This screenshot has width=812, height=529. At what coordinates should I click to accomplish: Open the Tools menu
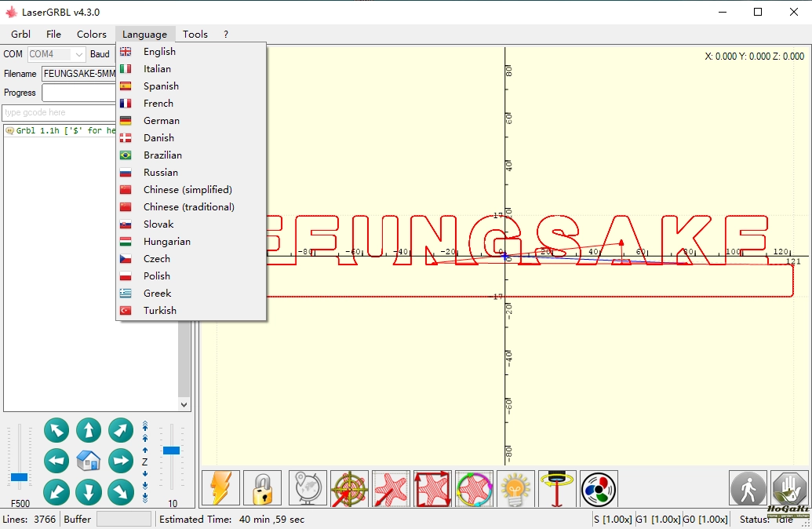tap(195, 35)
